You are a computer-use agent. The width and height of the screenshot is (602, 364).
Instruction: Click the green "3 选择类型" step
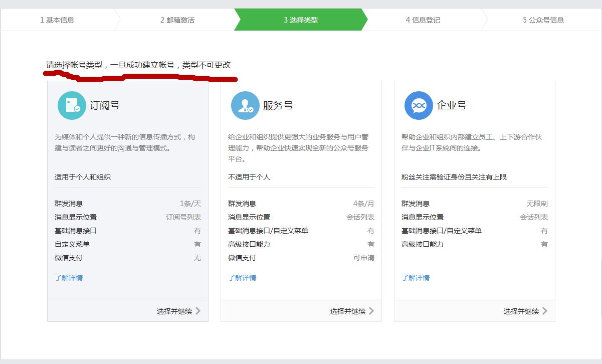click(300, 20)
